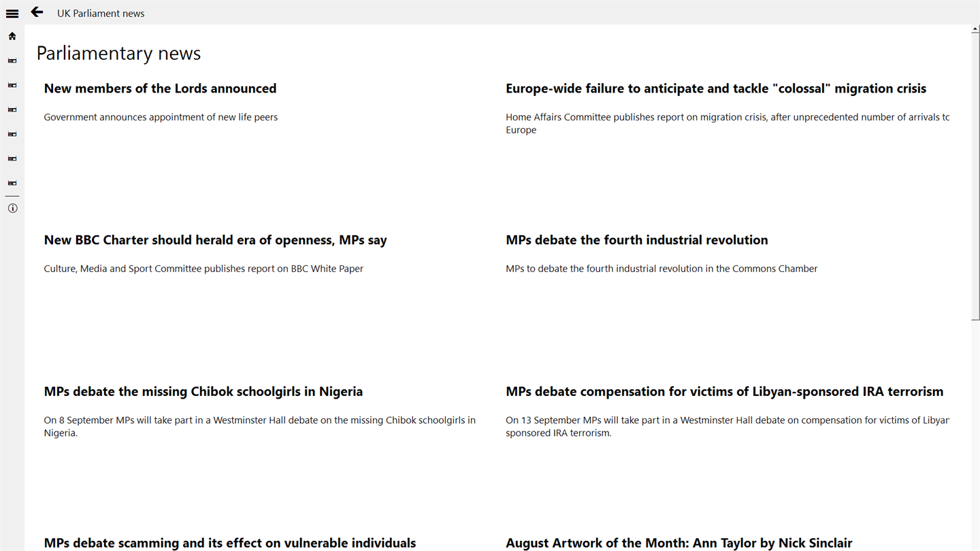Select the first news feed icon below Home
The width and height of the screenshot is (980, 551).
pos(12,61)
